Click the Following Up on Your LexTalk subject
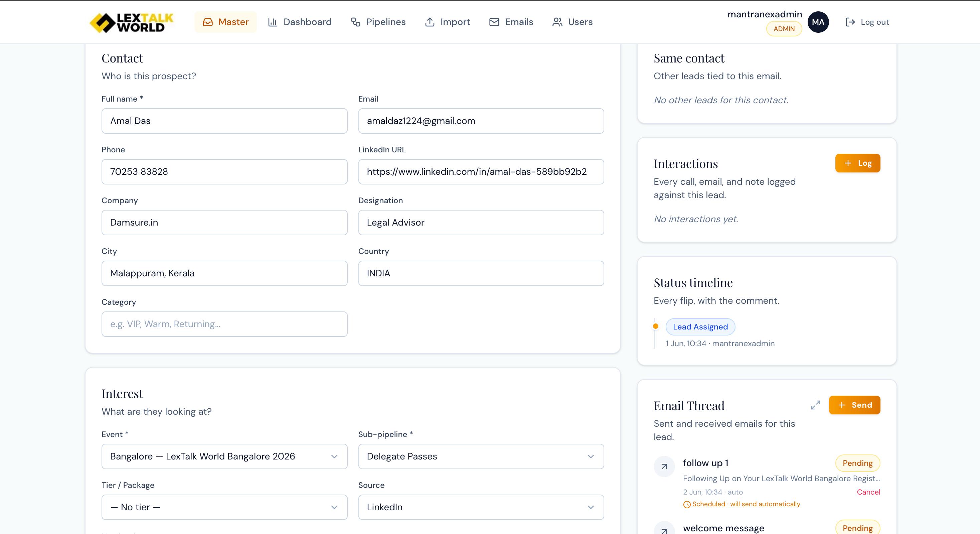Image resolution: width=980 pixels, height=534 pixels. point(781,479)
